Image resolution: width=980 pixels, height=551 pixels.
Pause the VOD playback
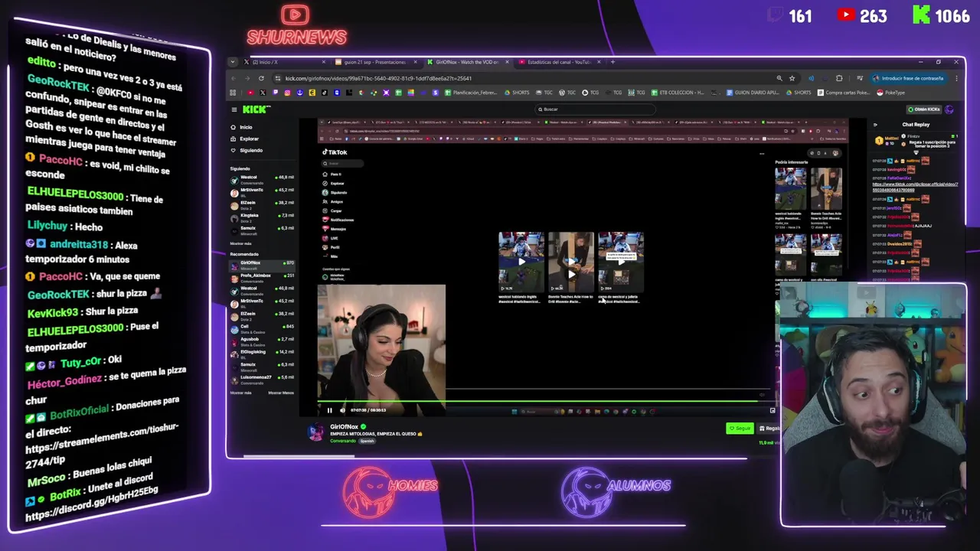330,410
